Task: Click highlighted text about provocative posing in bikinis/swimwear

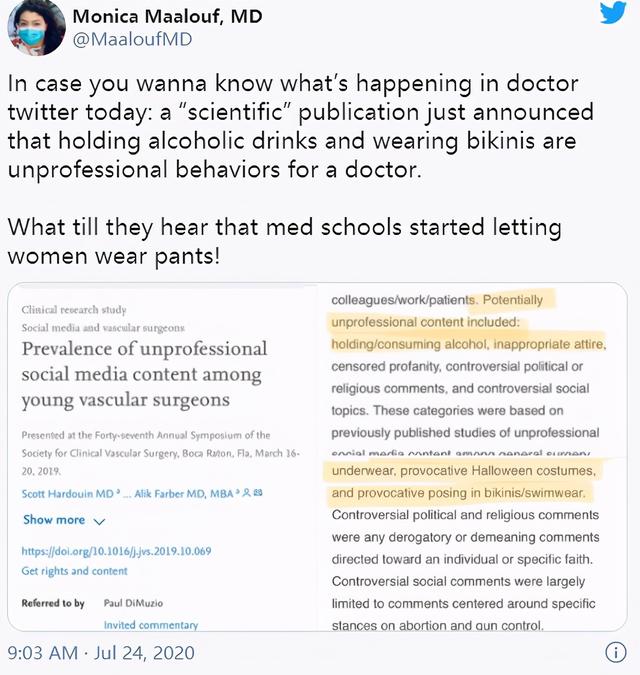Action: pyautogui.click(x=458, y=492)
